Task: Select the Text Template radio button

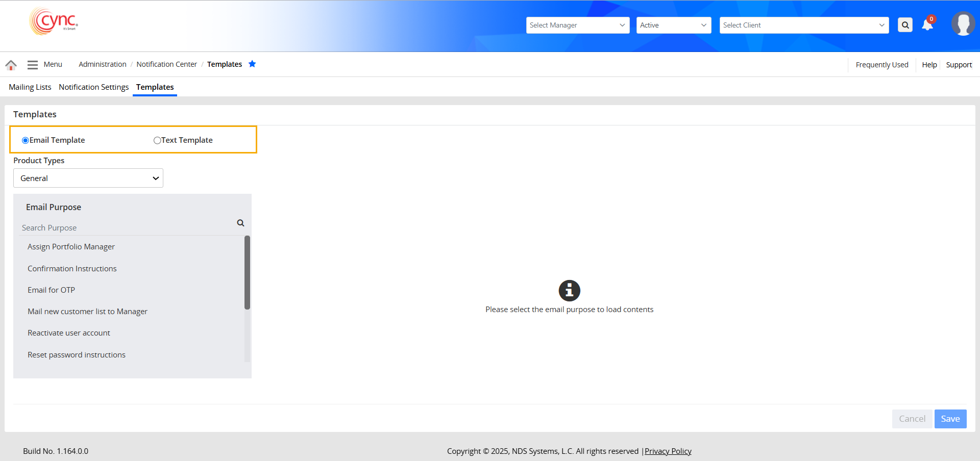Action: pyautogui.click(x=157, y=140)
